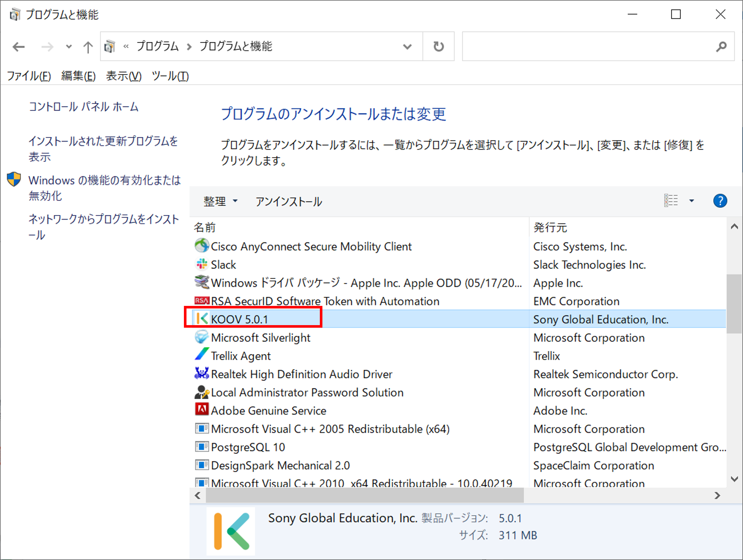This screenshot has width=743, height=560.
Task: Click the search magnifier icon
Action: (x=721, y=46)
